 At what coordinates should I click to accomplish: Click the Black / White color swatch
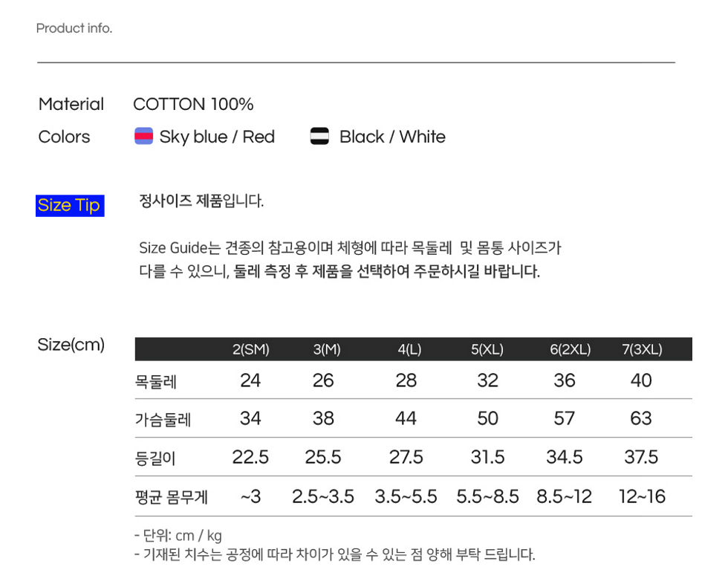[319, 136]
